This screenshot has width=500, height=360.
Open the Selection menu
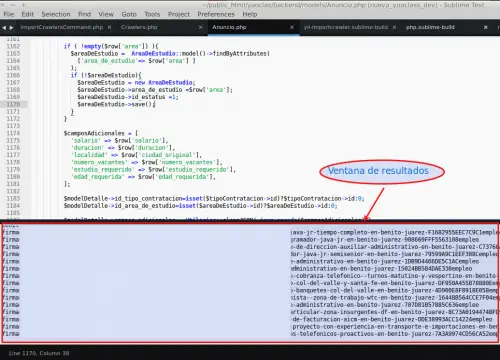[56, 14]
